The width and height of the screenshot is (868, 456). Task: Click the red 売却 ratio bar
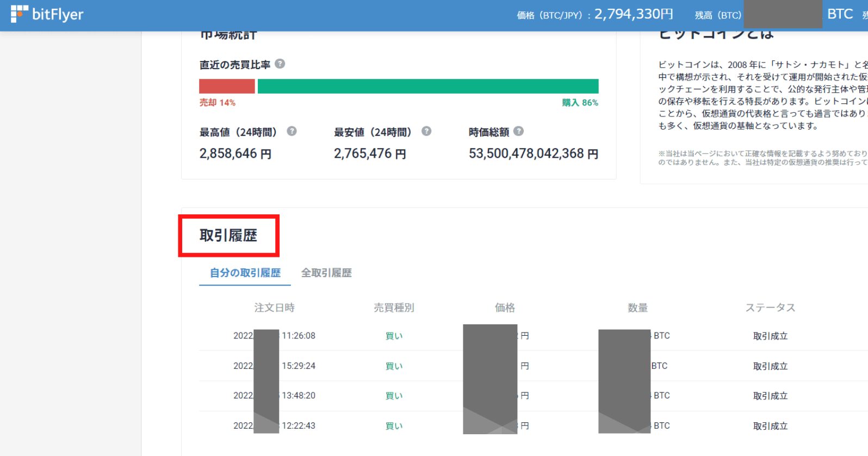click(227, 86)
